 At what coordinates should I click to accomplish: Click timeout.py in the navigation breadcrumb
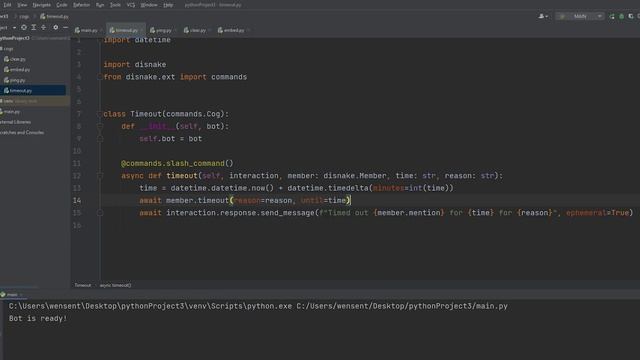[54, 16]
